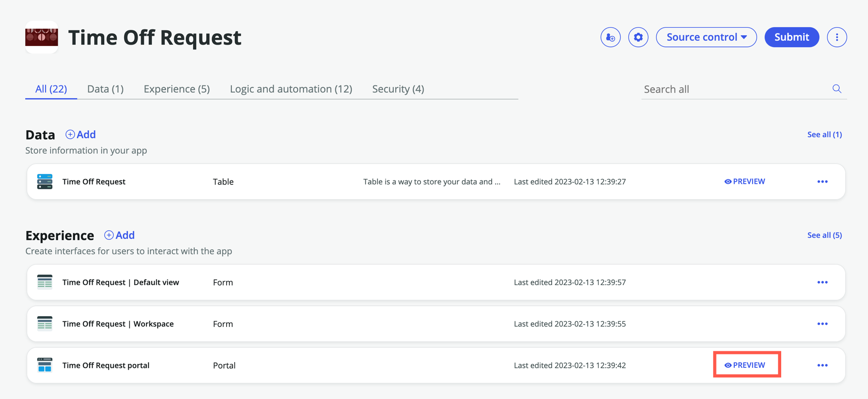Screen dimensions: 868x399
Task: Add a new Data item
Action: (x=81, y=134)
